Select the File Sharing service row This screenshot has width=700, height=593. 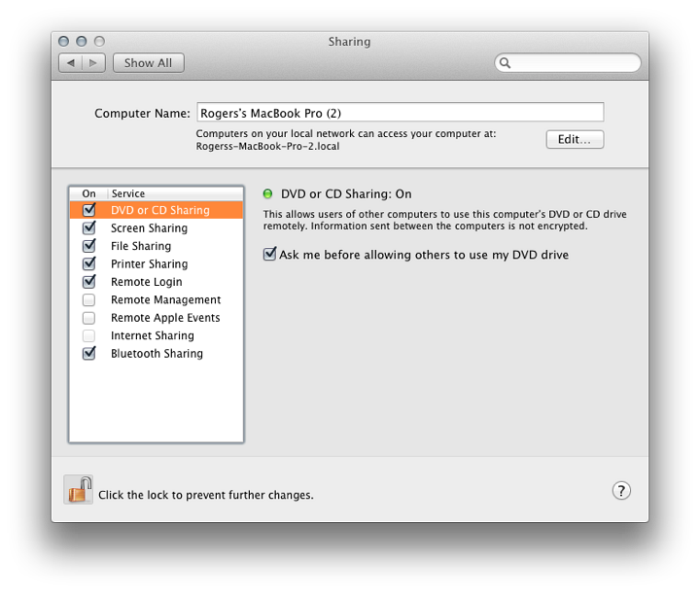pos(157,246)
